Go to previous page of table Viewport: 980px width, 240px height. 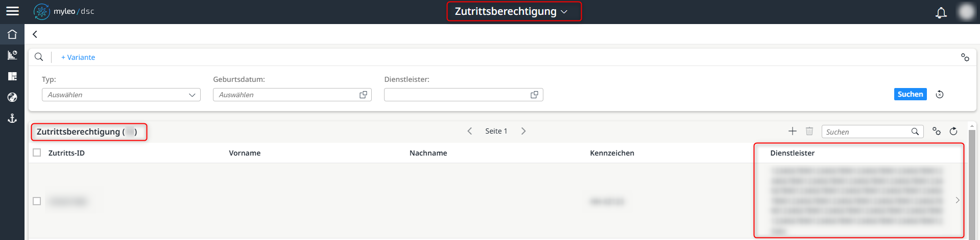[x=469, y=131]
